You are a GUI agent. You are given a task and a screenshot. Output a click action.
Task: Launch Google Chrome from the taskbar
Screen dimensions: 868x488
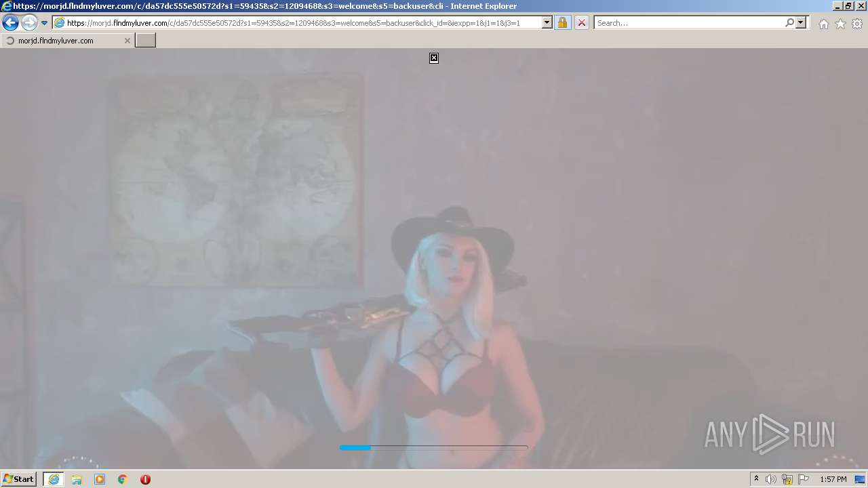tap(123, 479)
